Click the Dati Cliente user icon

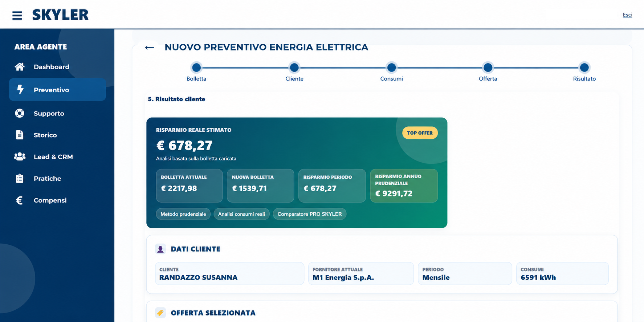coord(160,249)
